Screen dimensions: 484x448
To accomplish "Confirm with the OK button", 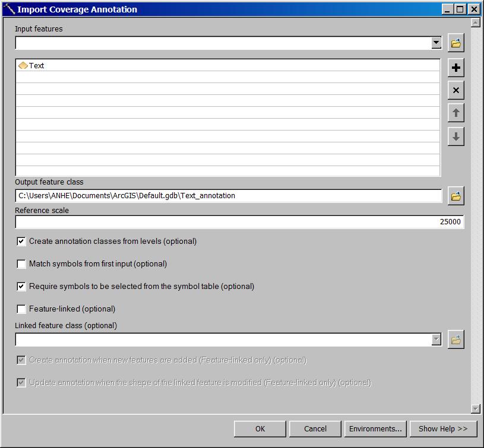I will [x=260, y=429].
